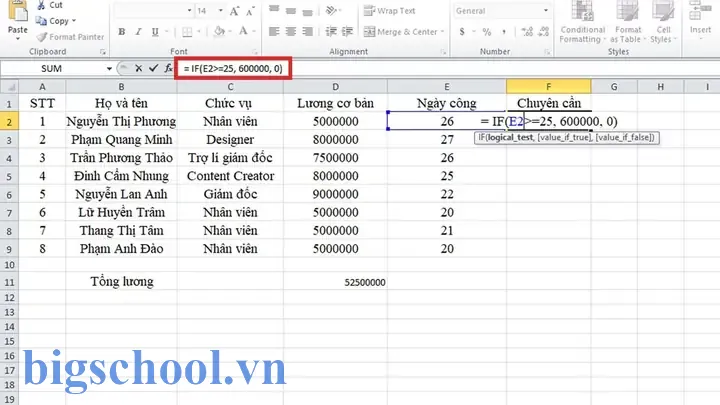Open Clipboard dialog launcher
The image size is (720, 405).
103,52
